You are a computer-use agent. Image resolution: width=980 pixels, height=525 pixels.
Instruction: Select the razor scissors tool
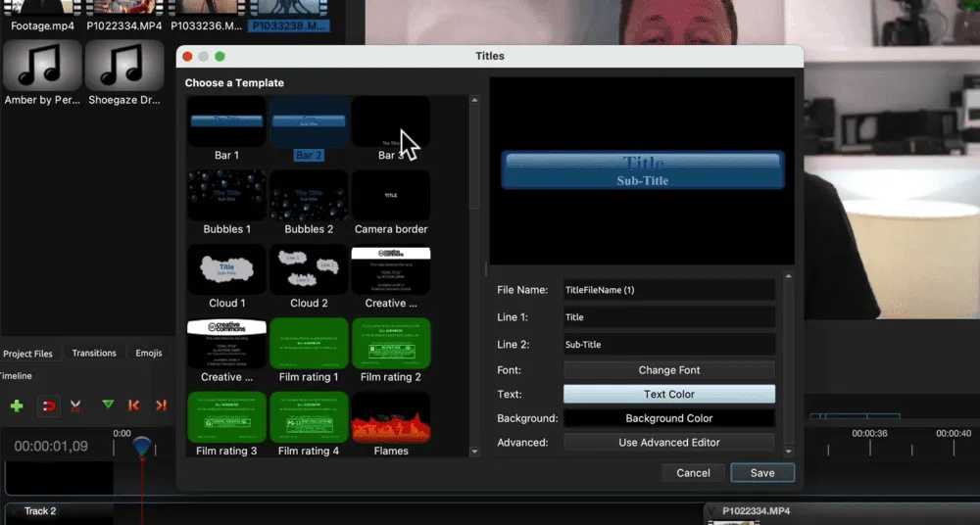76,406
